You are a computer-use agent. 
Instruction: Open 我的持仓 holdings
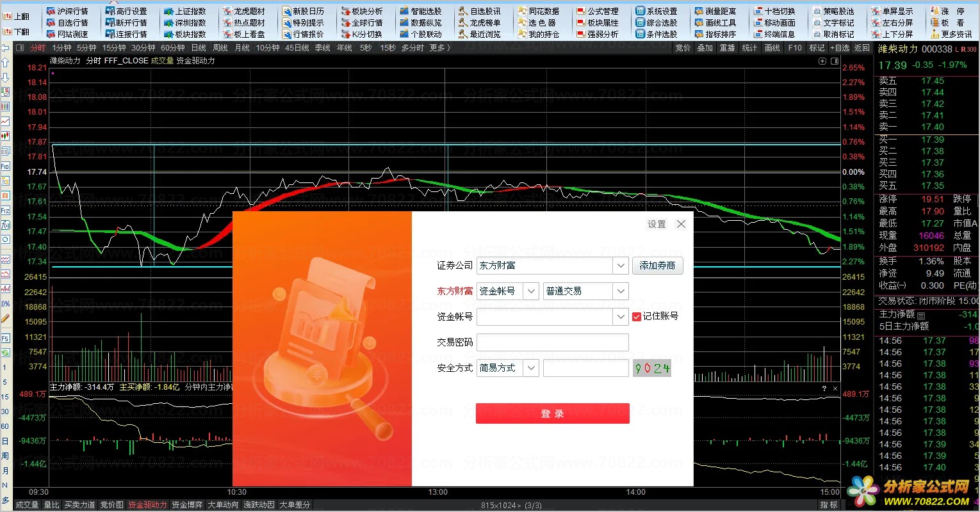tap(539, 34)
